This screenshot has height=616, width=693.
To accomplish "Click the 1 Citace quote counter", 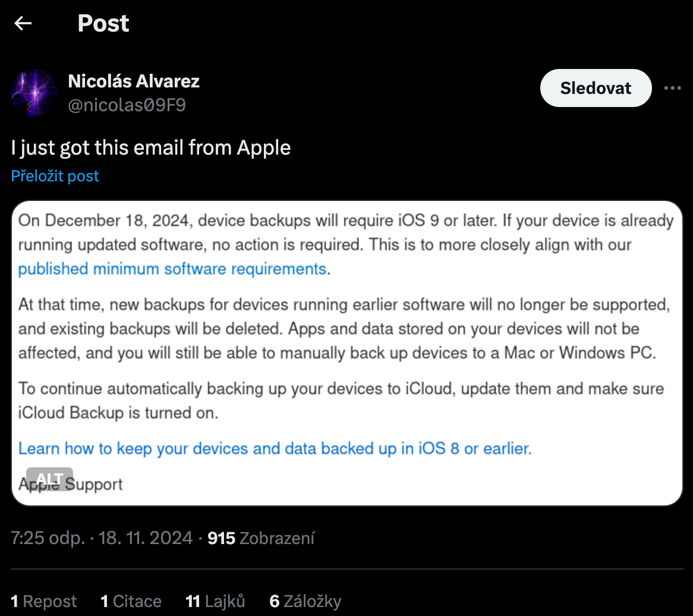I will [131, 601].
